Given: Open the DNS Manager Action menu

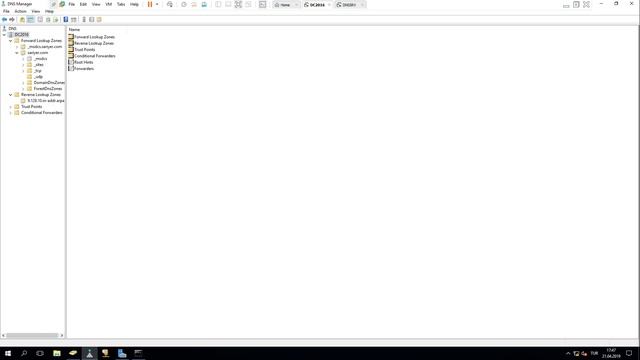Looking at the screenshot, I should pos(20,11).
